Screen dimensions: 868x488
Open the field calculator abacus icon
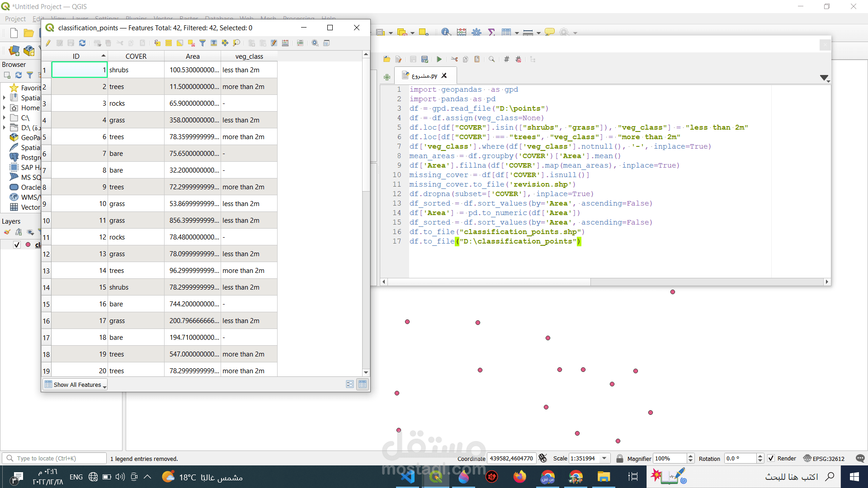coord(285,43)
